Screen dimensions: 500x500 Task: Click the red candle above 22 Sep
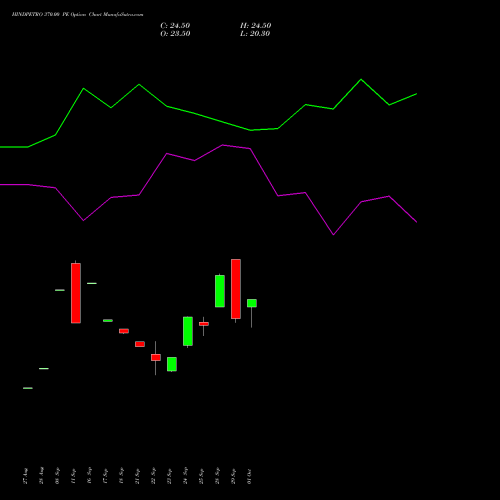point(156,357)
